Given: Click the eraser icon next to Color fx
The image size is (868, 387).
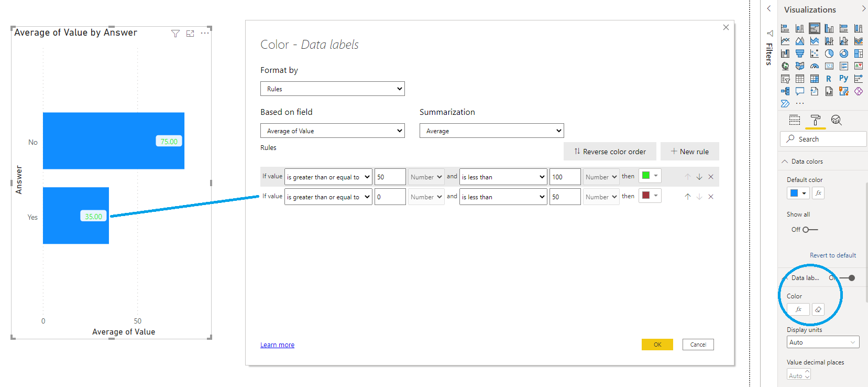Looking at the screenshot, I should tap(818, 309).
